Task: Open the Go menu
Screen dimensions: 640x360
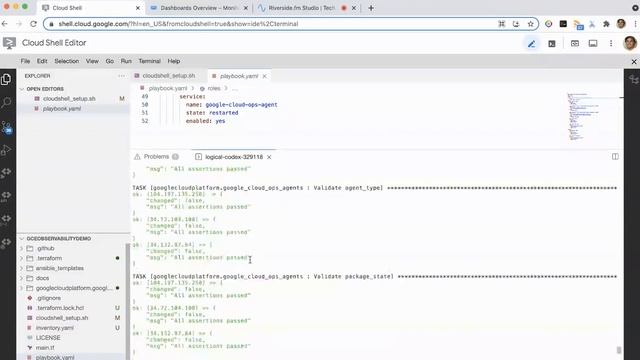Action: tap(109, 61)
